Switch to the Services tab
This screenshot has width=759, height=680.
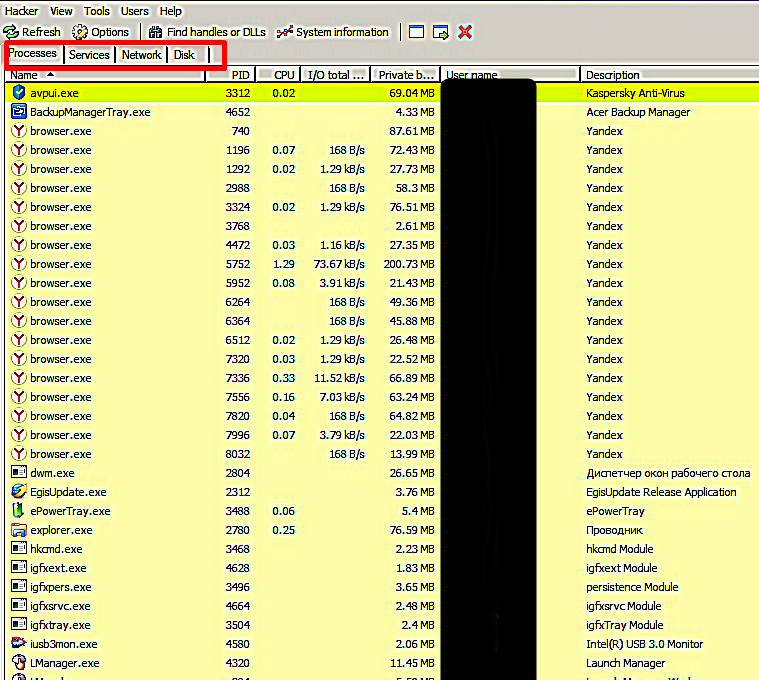pyautogui.click(x=89, y=55)
